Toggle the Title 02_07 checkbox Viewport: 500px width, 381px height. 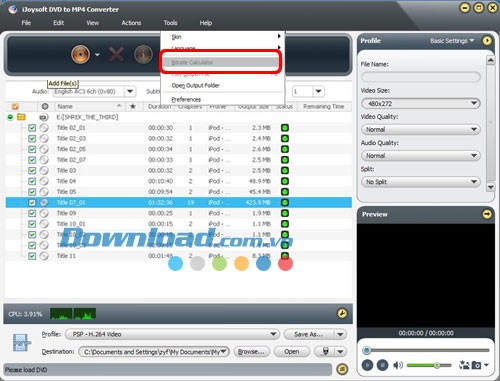(32, 160)
